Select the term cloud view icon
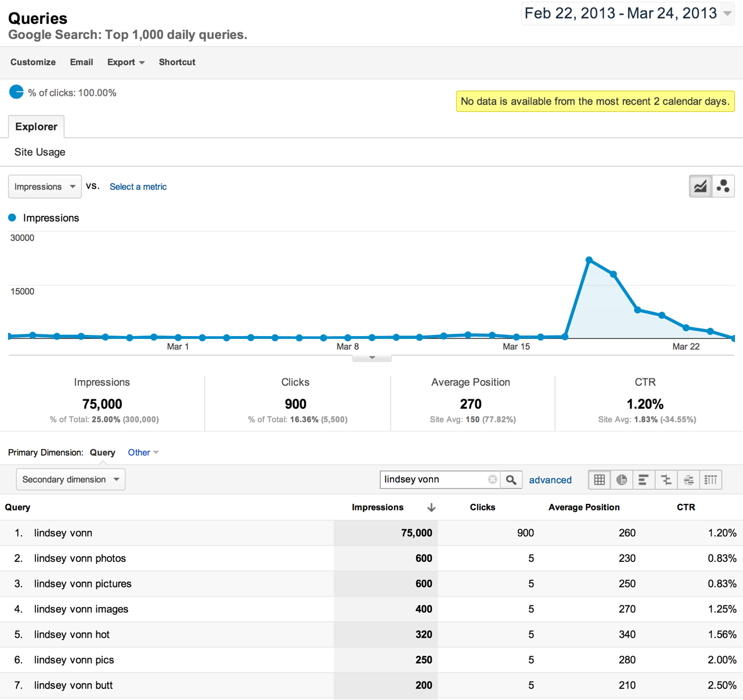Viewport: 743px width, 700px height. click(x=688, y=479)
